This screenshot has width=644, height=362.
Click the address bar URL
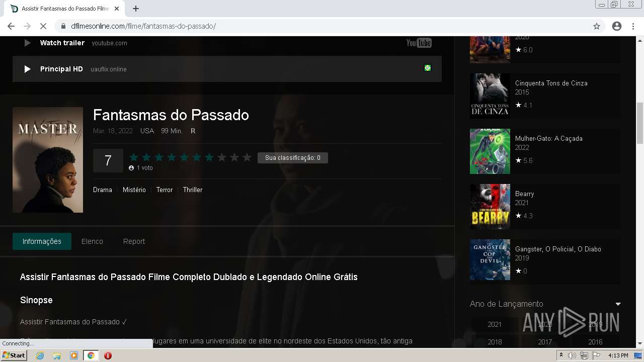[143, 26]
